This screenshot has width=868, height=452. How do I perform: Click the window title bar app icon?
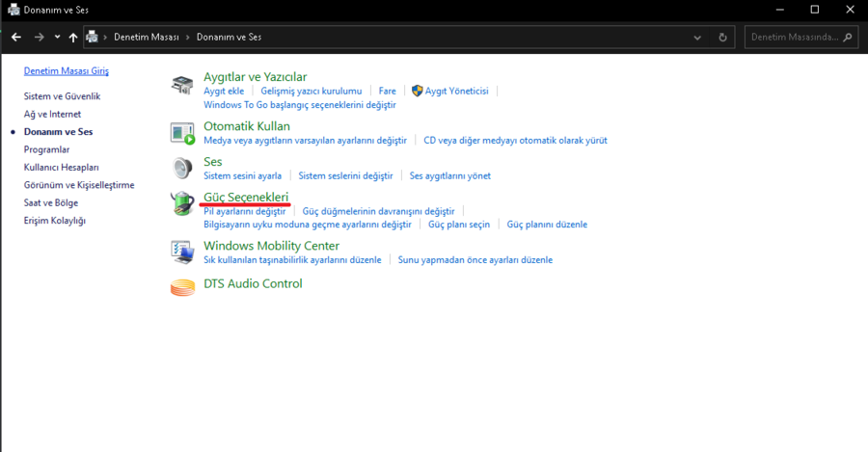pos(14,10)
